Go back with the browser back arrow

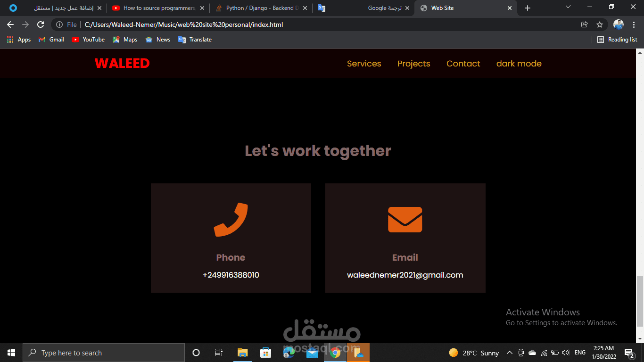coord(10,25)
